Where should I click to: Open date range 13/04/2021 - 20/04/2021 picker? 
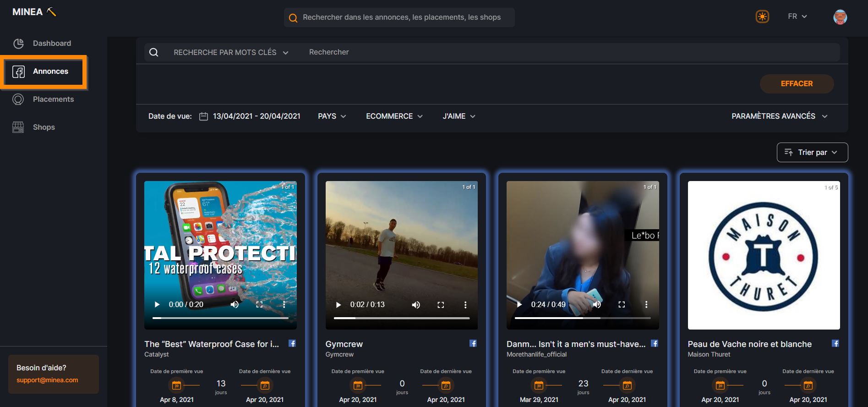click(257, 116)
